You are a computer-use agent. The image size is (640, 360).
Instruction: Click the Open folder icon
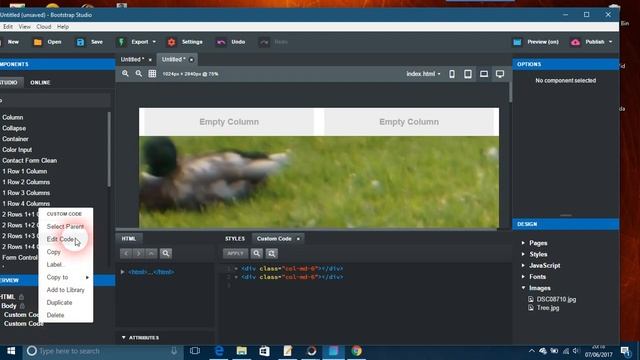(x=38, y=42)
